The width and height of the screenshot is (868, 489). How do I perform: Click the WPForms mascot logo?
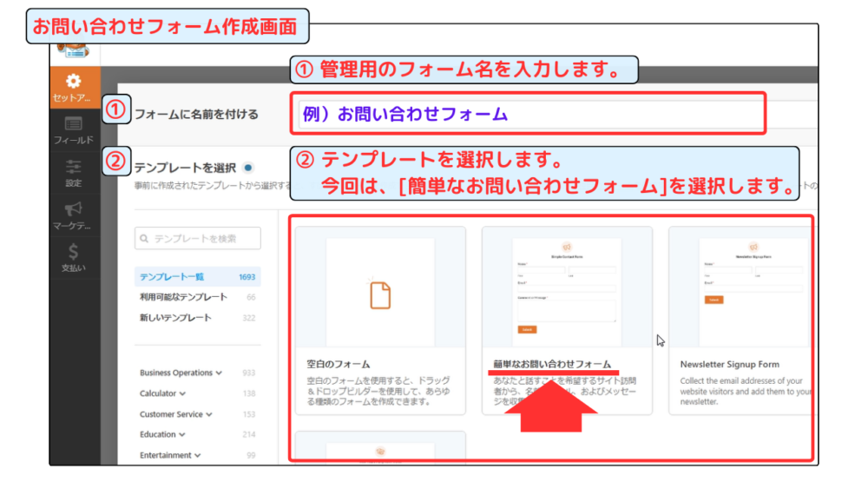[75, 50]
